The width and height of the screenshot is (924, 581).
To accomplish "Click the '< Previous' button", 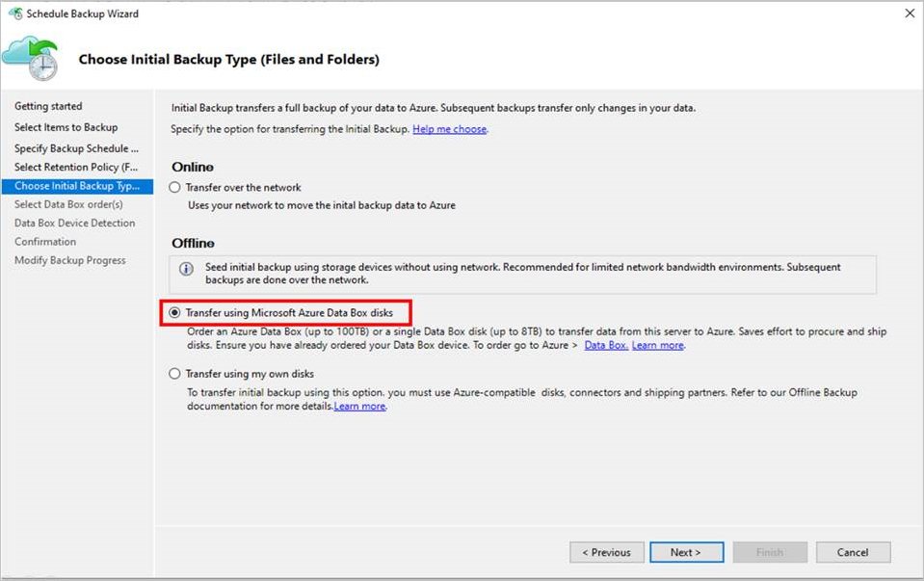I will click(606, 552).
